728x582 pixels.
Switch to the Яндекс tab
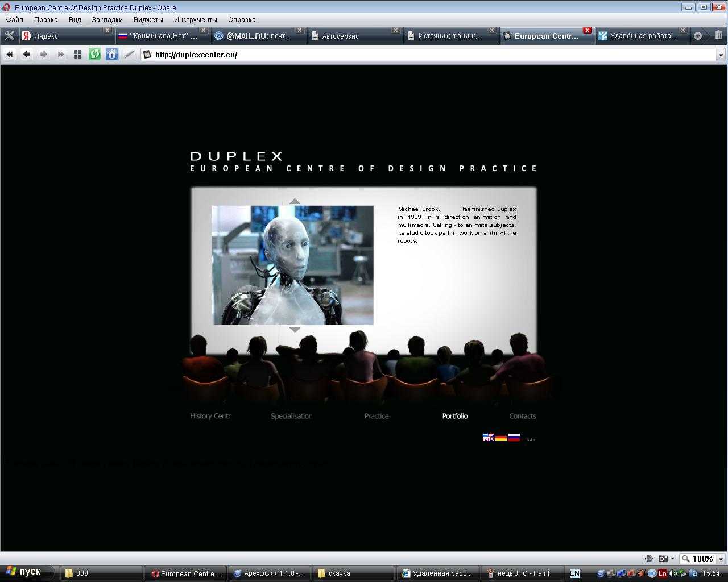click(66, 36)
